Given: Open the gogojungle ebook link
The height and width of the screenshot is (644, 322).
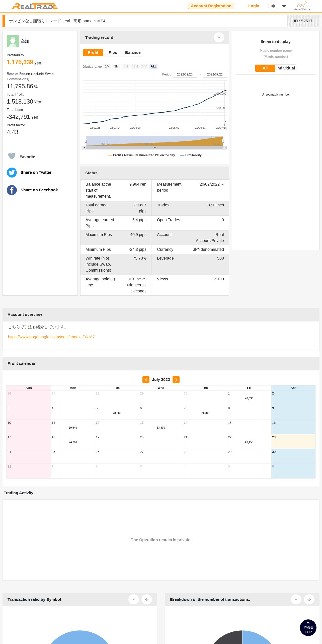Looking at the screenshot, I should pos(51,337).
